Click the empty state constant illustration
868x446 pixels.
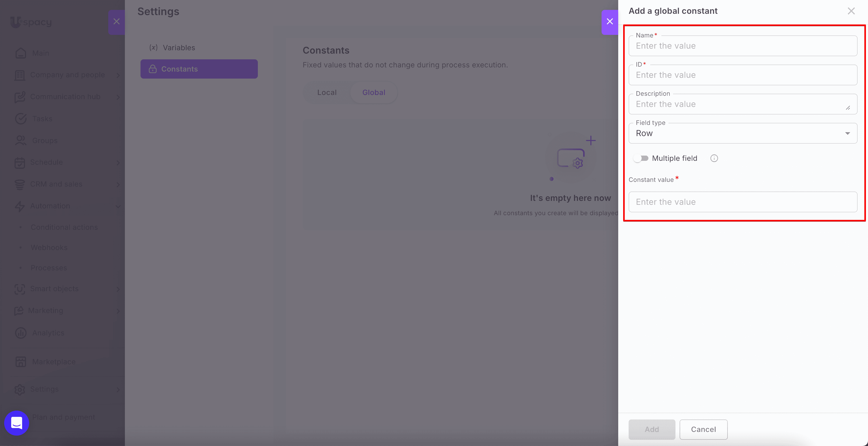click(571, 158)
